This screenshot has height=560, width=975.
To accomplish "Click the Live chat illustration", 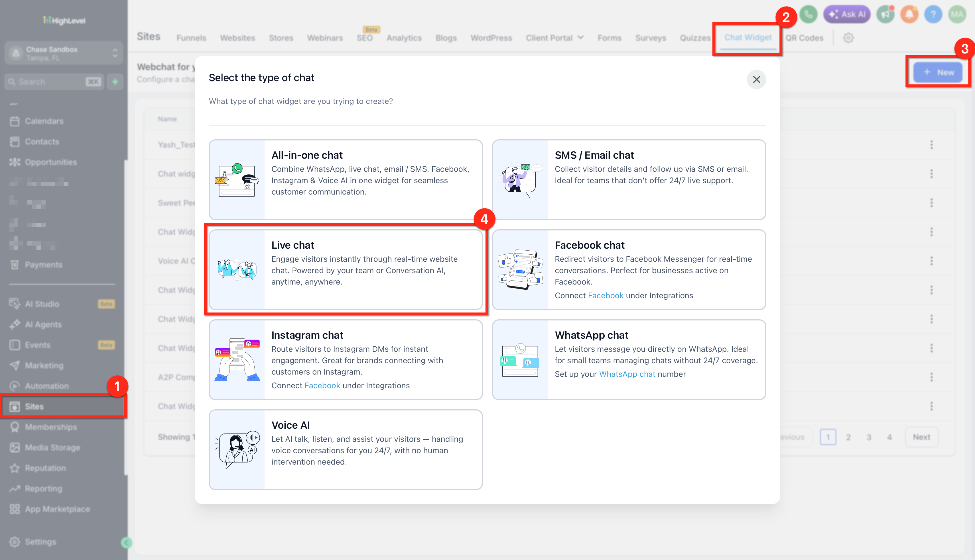I will point(237,270).
